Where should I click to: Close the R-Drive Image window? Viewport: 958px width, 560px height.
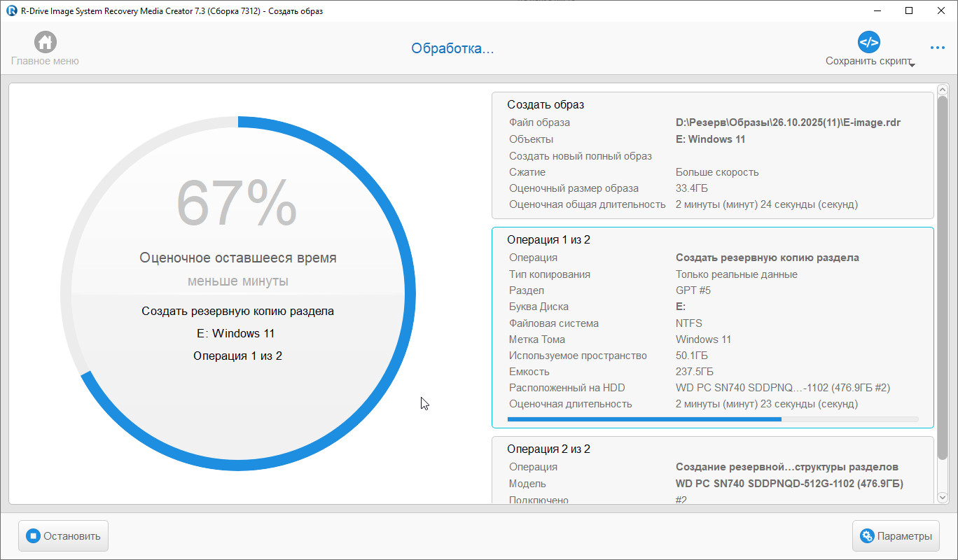click(941, 10)
